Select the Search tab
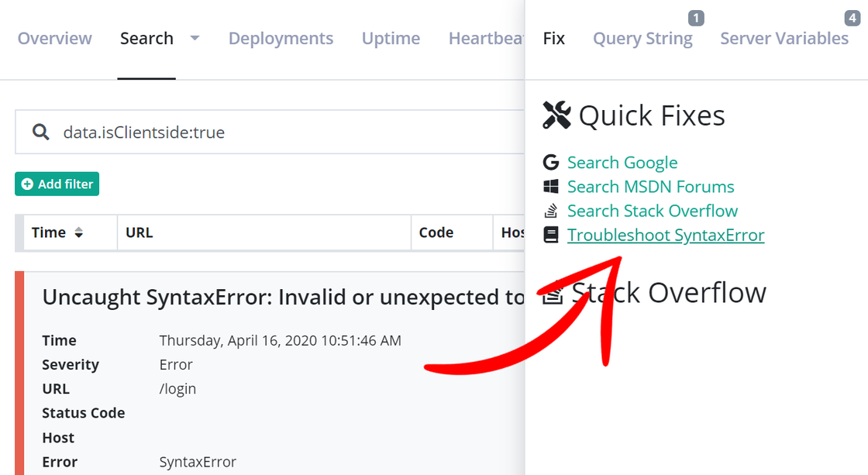The width and height of the screenshot is (868, 475). (x=146, y=38)
